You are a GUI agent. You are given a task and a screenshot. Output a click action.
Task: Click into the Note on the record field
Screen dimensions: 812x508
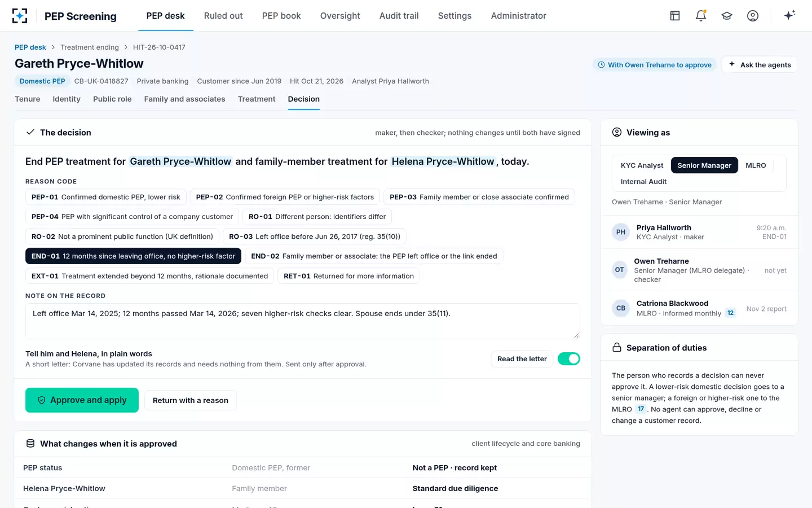tap(303, 321)
